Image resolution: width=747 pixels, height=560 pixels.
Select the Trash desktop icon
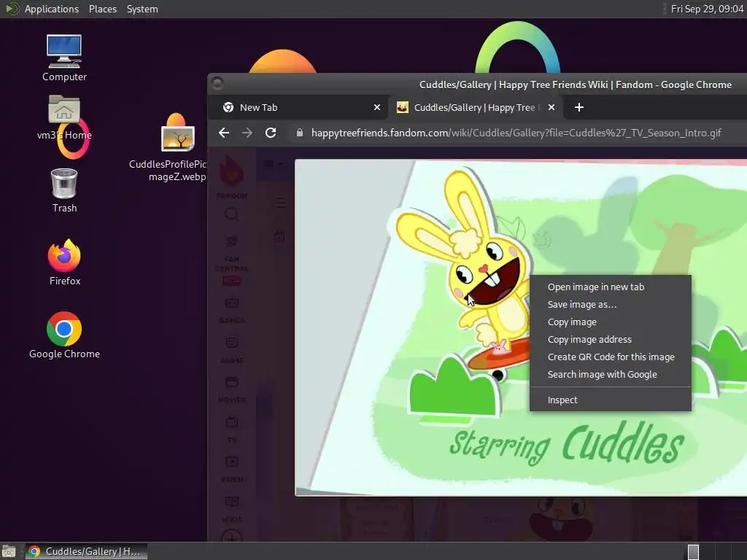(x=64, y=190)
